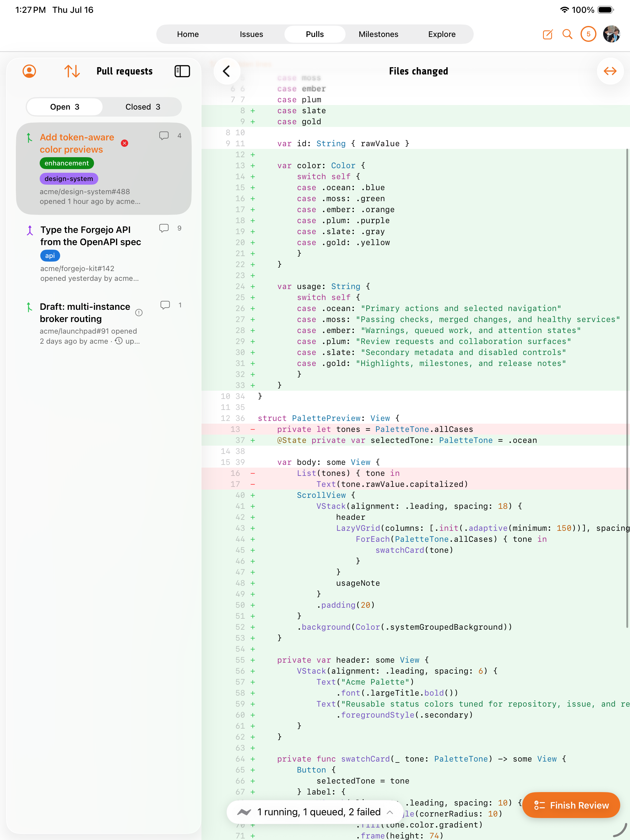Tap the minus marker on line 17

tap(253, 484)
